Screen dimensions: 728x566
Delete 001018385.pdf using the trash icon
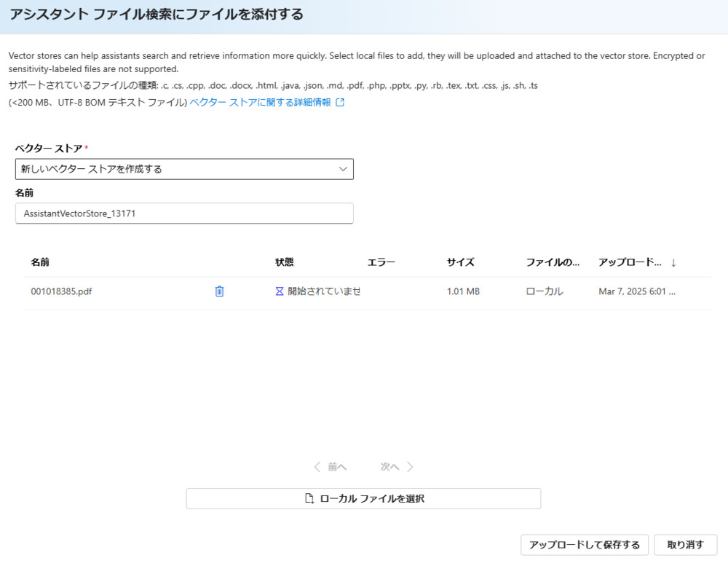click(218, 291)
